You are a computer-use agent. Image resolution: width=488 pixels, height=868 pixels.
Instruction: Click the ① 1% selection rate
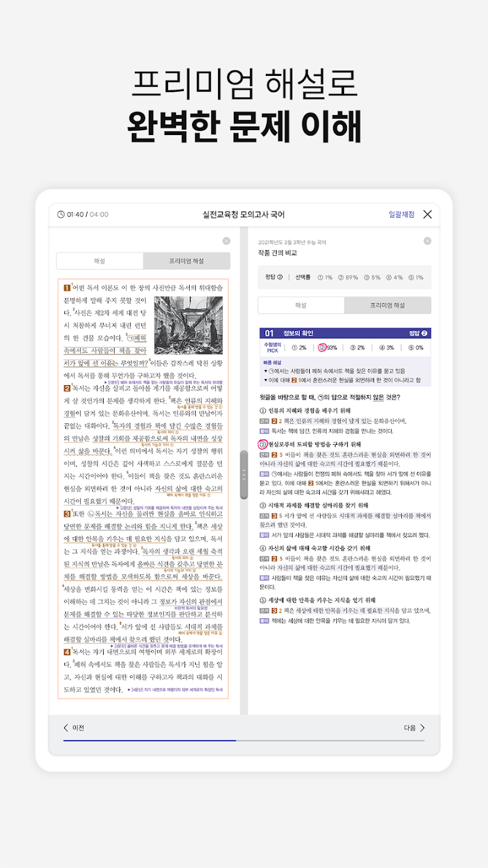325,277
